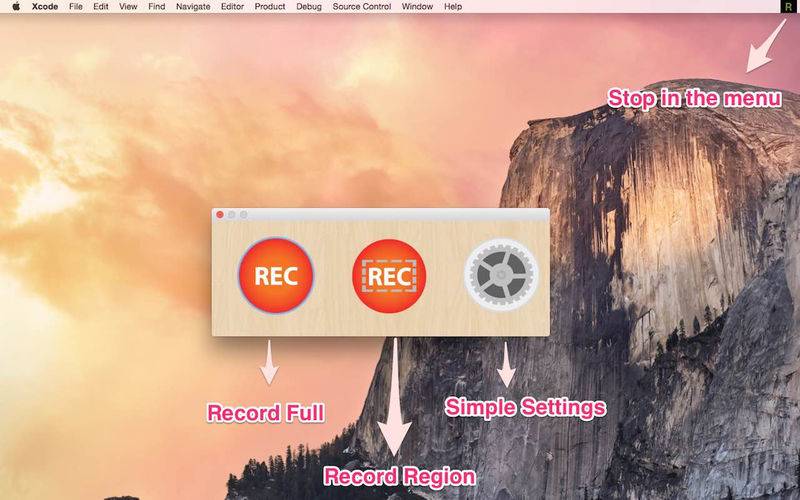Screen dimensions: 800x500
Task: Open the Window menu
Action: click(417, 7)
